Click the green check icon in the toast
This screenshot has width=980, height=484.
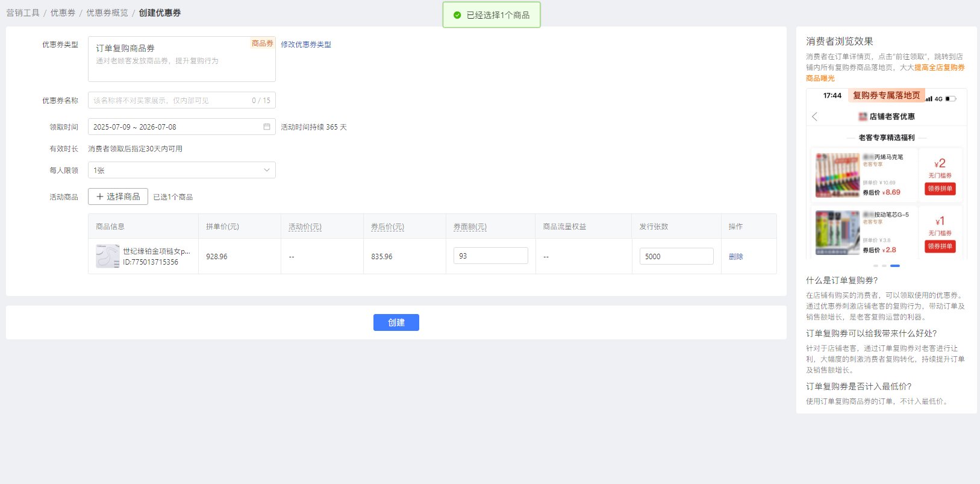pos(457,15)
